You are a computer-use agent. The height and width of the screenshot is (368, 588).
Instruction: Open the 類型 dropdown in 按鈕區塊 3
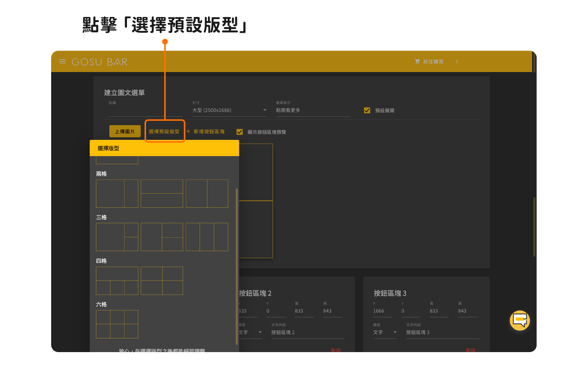tap(385, 332)
